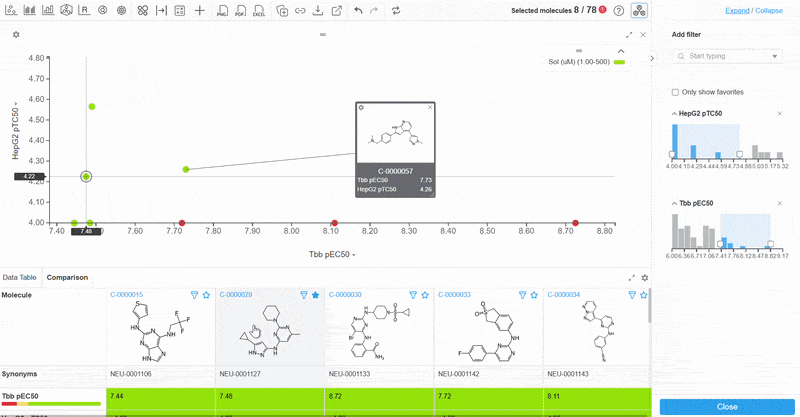Select the concentric target radar icon
Screen dimensions: 800x417
(x=121, y=10)
